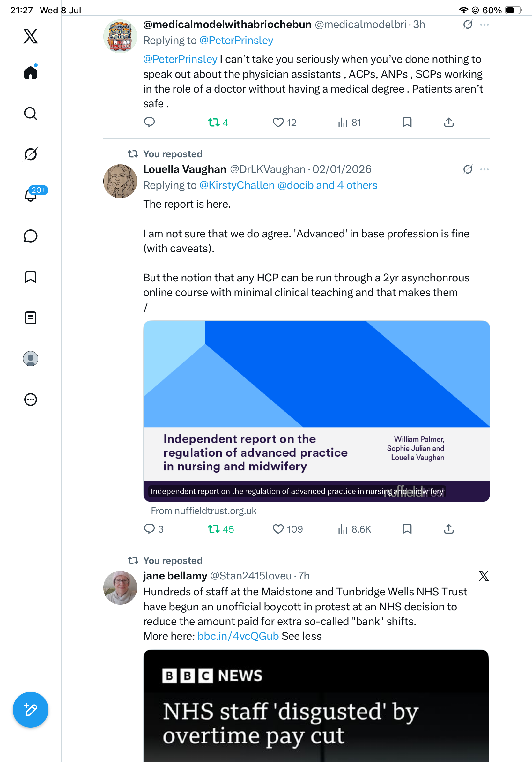
Task: Open the profile avatar icon in sidebar
Action: [x=31, y=359]
